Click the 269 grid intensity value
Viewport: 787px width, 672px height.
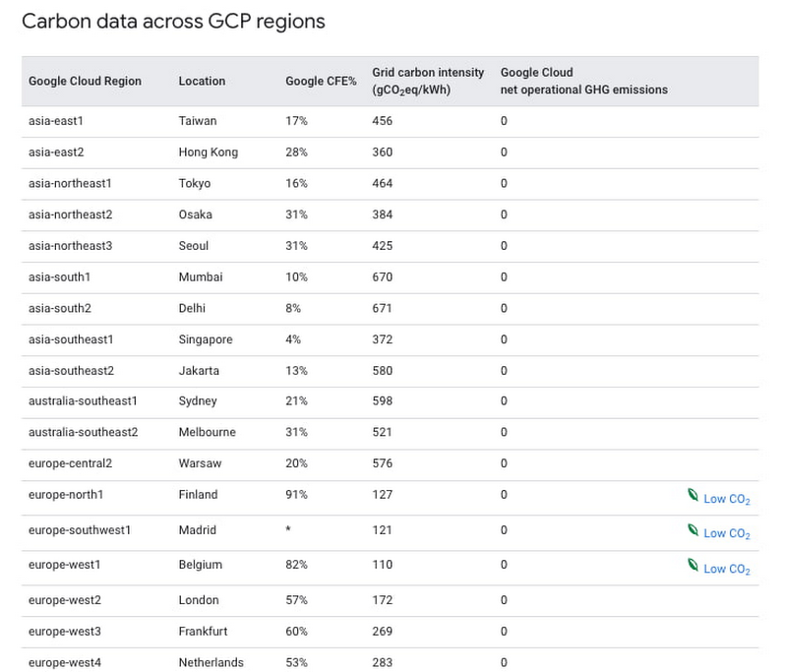[x=382, y=632]
